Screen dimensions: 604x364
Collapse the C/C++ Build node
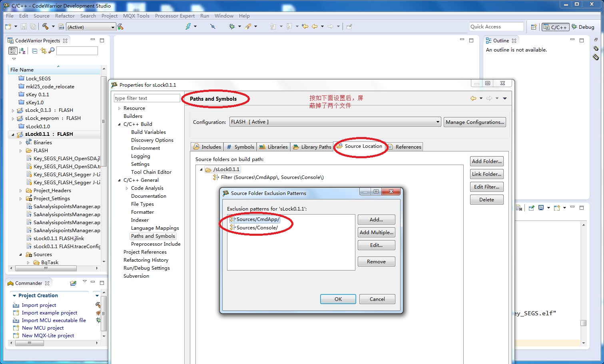coord(119,124)
